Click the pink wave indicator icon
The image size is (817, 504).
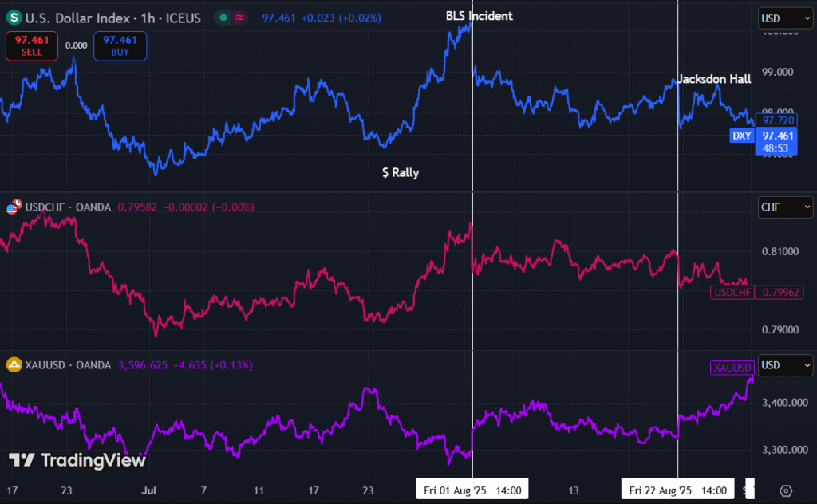coord(239,18)
